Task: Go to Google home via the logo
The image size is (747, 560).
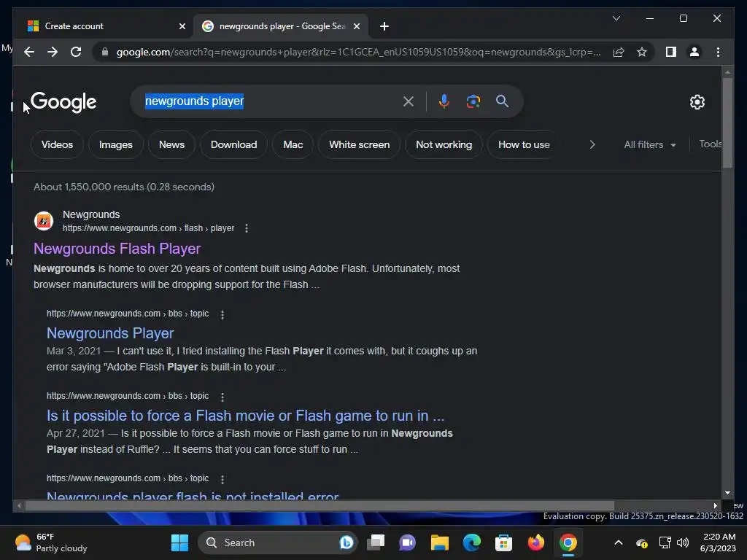Action: [x=63, y=102]
